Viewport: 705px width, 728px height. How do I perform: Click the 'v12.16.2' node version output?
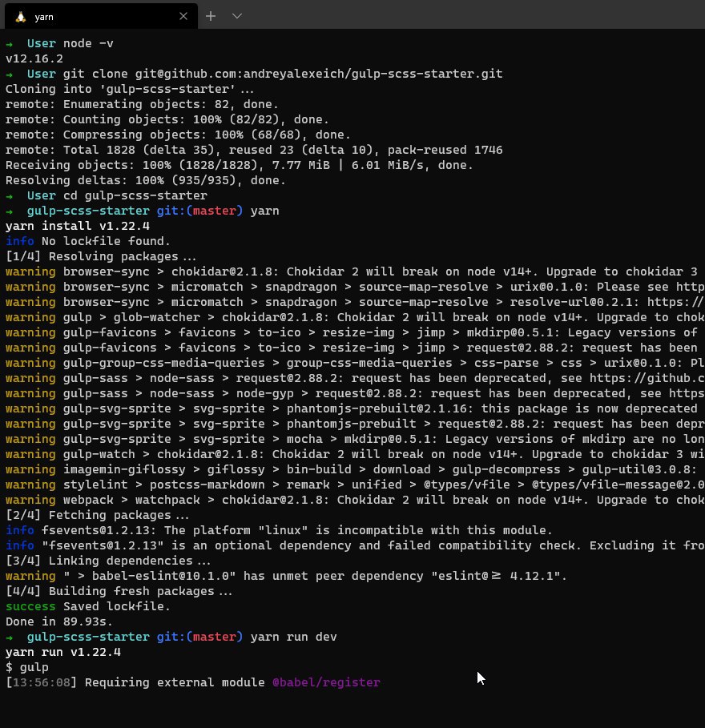34,59
